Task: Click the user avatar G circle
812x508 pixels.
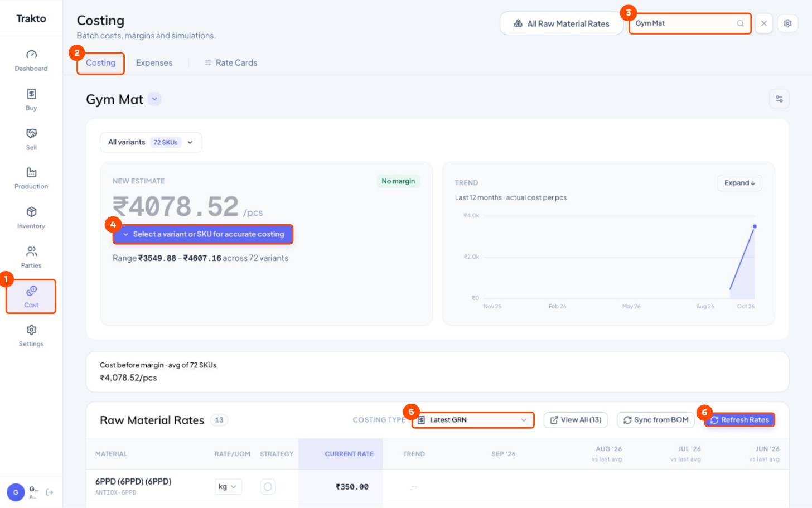Action: [16, 492]
